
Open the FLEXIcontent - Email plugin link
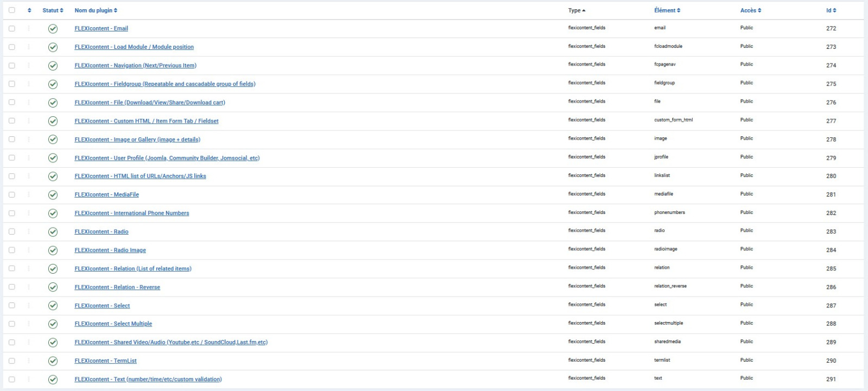101,28
